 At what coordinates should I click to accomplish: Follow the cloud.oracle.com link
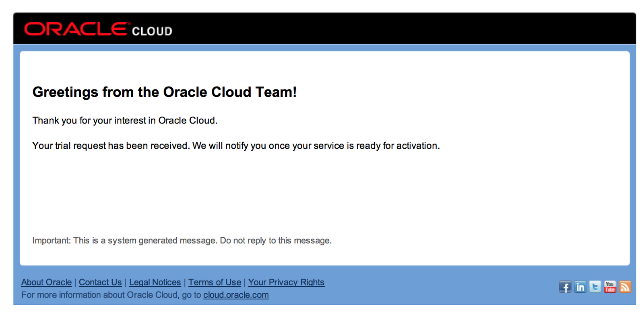click(x=236, y=295)
